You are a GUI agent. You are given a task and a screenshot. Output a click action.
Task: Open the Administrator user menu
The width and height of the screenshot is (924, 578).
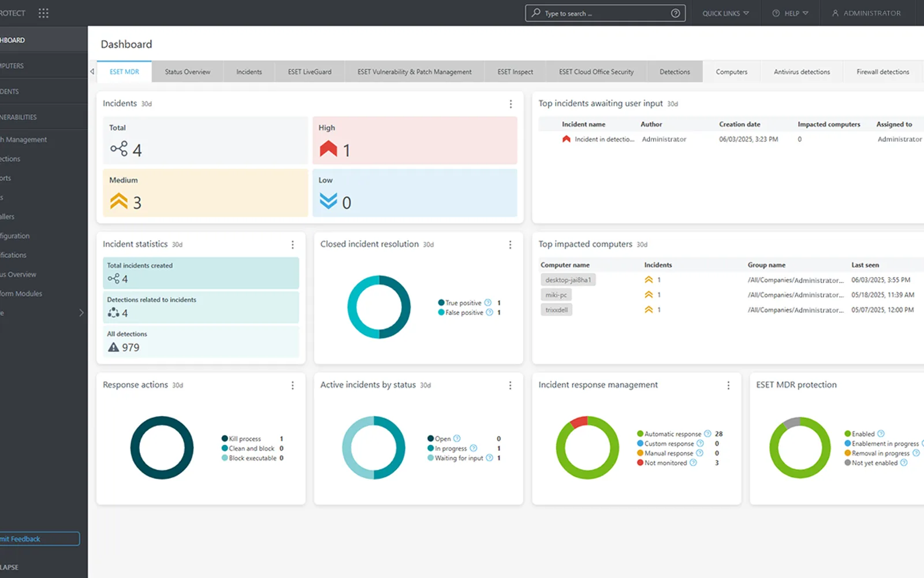(866, 13)
